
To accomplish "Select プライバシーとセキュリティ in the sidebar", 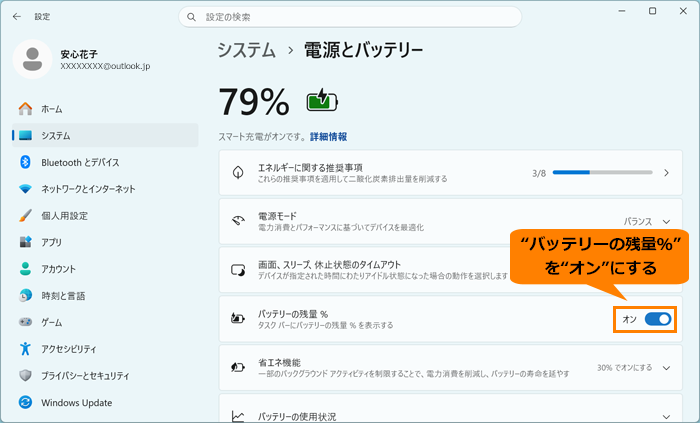I will (105, 376).
